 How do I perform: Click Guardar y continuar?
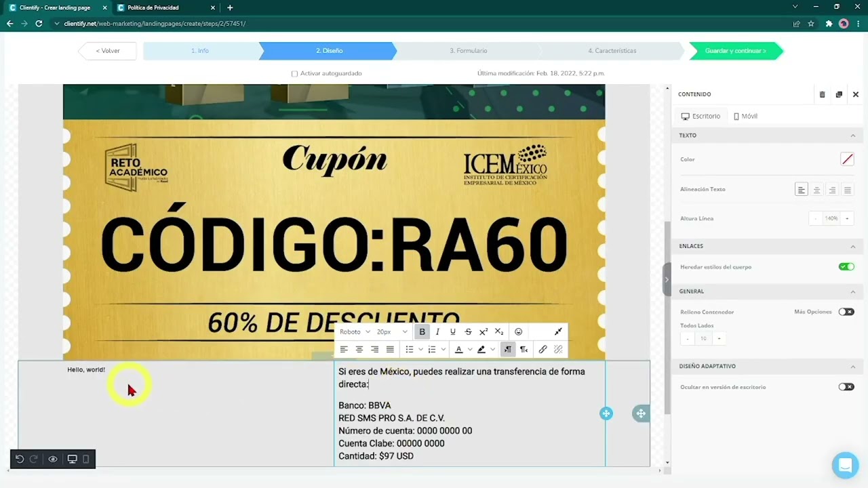(x=736, y=51)
